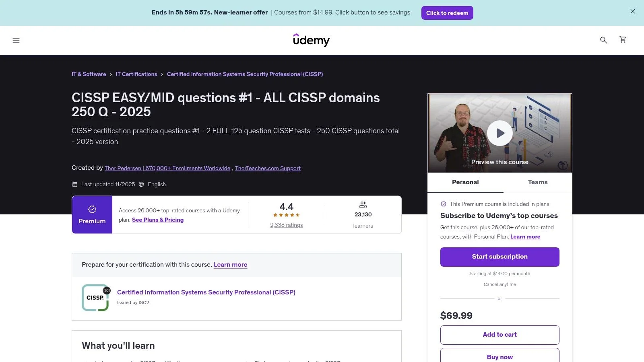Click Learn more about Personal Plan

click(525, 237)
